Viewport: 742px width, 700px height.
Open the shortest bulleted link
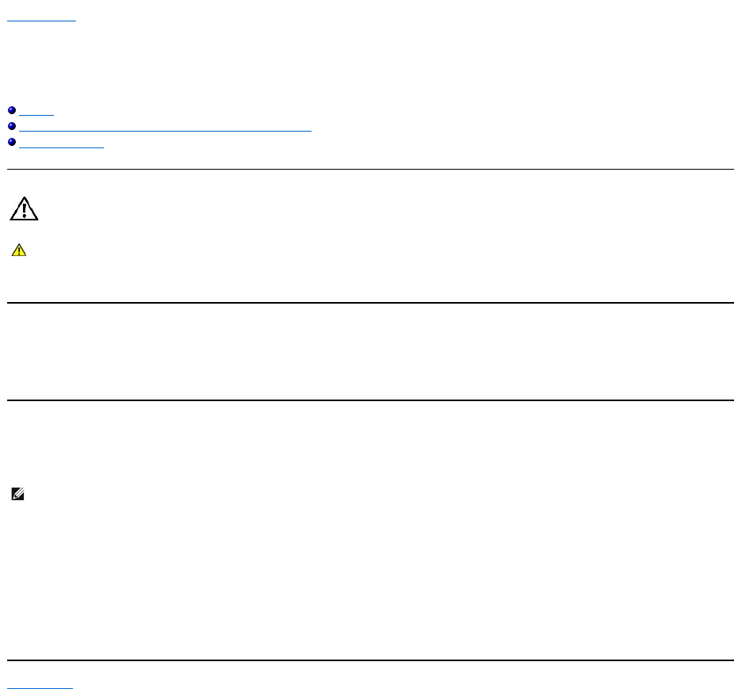tap(36, 112)
